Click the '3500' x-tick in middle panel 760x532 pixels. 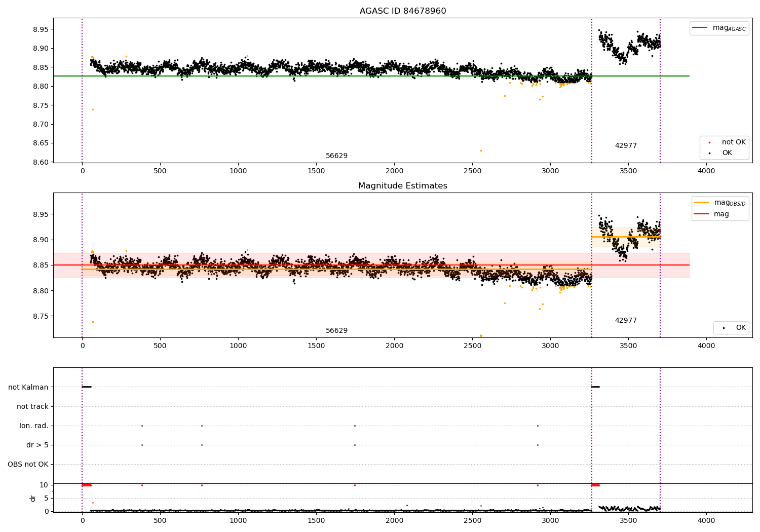pyautogui.click(x=628, y=346)
